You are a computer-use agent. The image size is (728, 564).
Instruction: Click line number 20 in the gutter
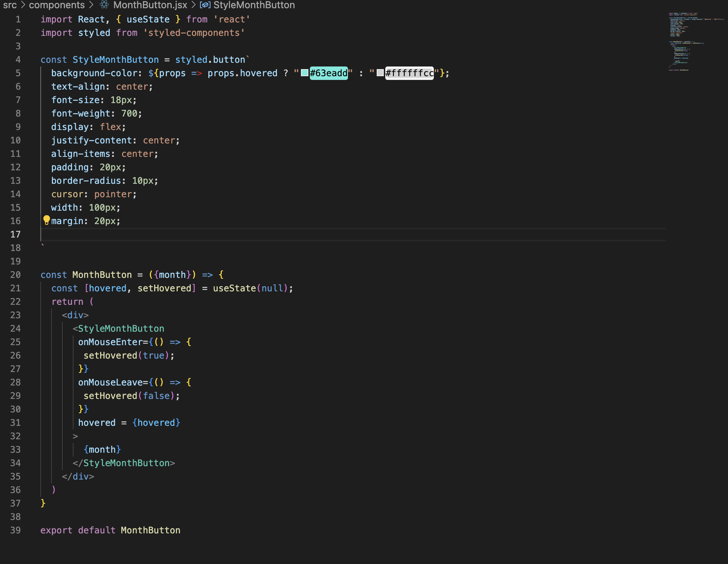(x=15, y=275)
